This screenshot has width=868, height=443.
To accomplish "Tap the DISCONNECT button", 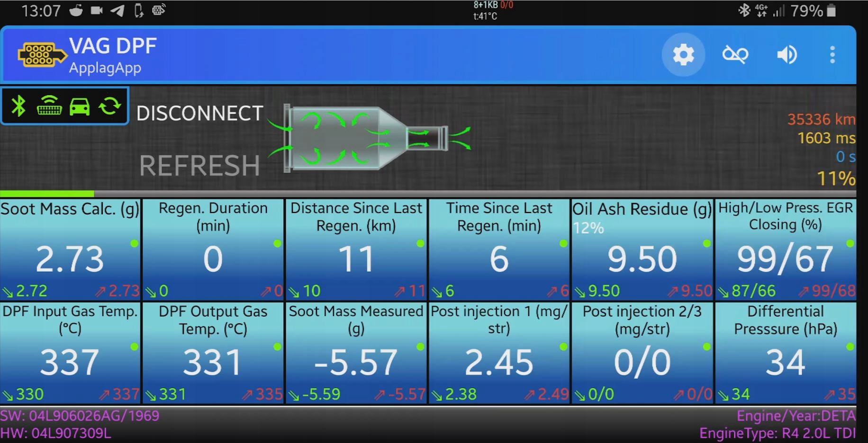I will pyautogui.click(x=199, y=114).
